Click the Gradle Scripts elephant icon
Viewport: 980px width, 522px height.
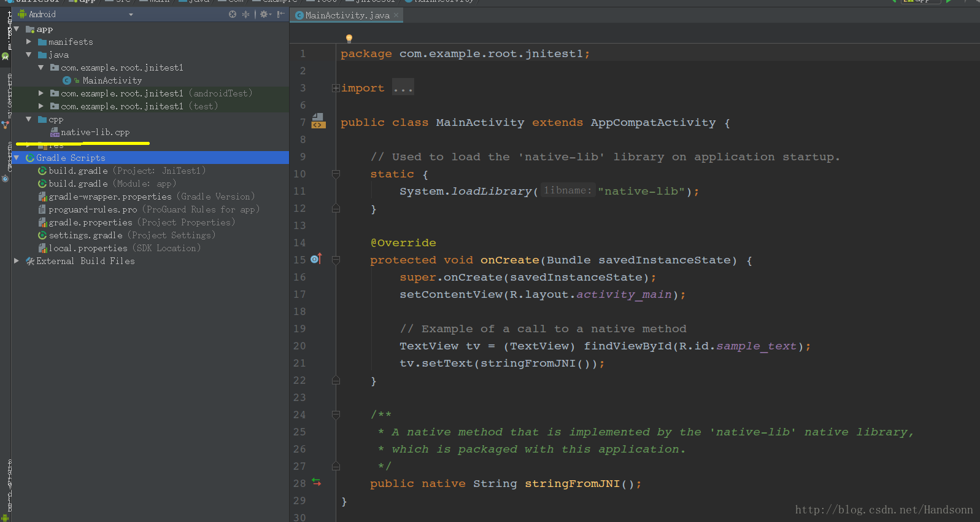point(30,158)
